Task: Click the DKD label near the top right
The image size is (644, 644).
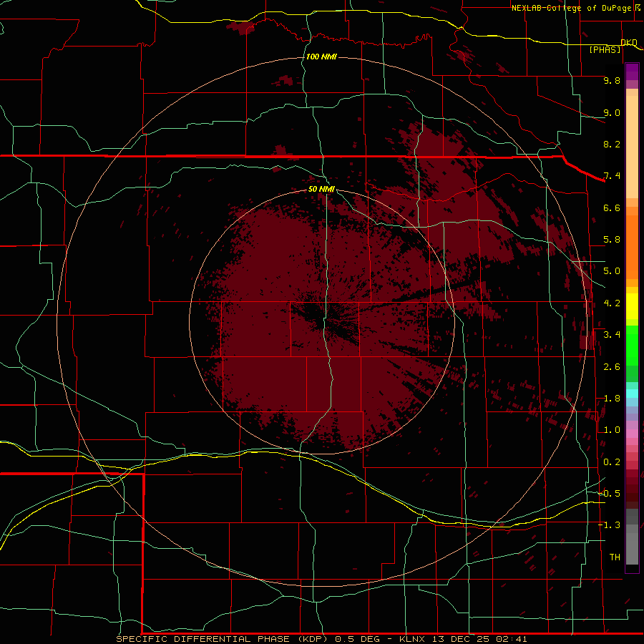Action: coord(629,42)
